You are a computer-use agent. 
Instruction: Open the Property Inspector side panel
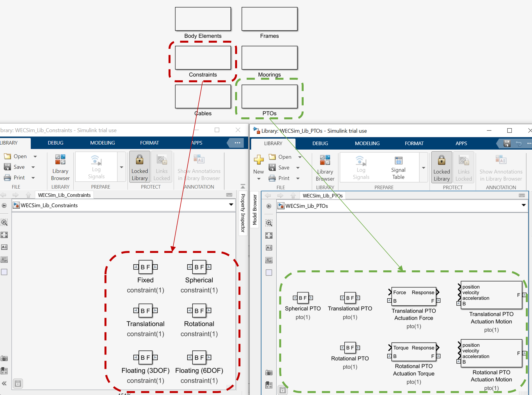pos(243,213)
